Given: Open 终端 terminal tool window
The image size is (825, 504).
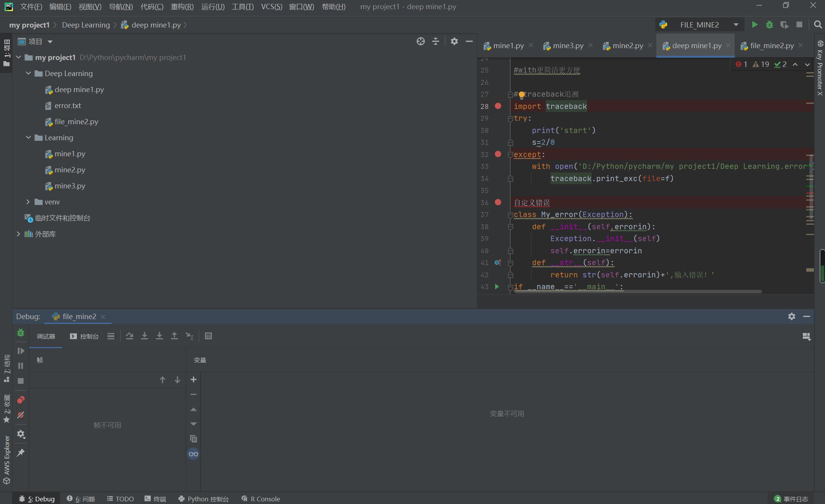Looking at the screenshot, I should pyautogui.click(x=155, y=499).
